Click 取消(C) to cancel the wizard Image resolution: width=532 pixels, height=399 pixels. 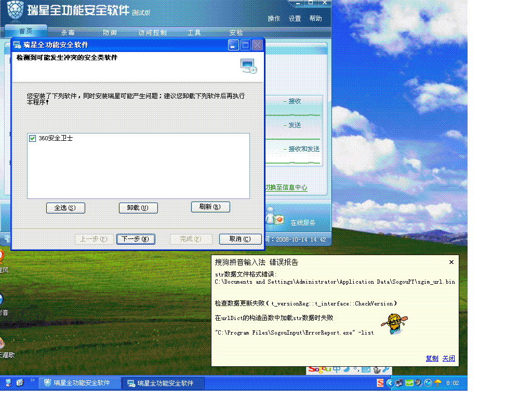tap(240, 239)
